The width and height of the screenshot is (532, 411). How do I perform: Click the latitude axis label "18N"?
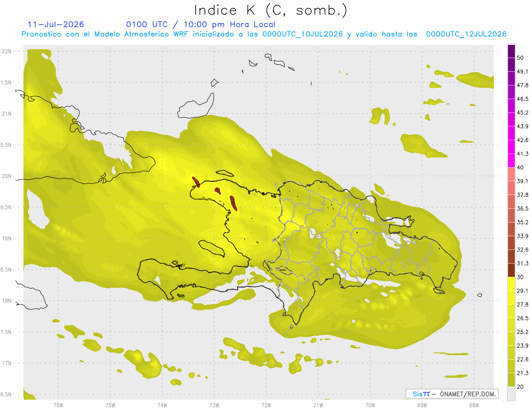[x=8, y=301]
